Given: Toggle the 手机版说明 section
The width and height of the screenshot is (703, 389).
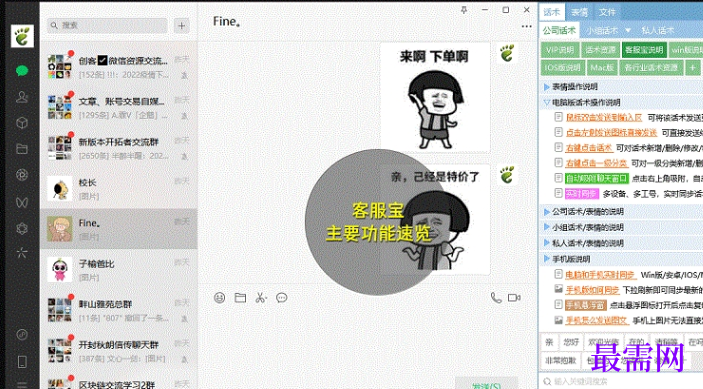Looking at the screenshot, I should pos(547,259).
